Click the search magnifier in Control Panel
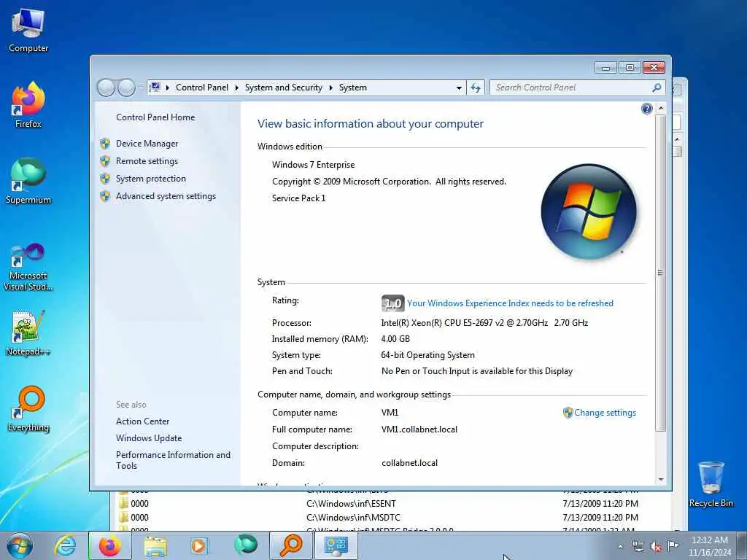This screenshot has width=747, height=560. tap(657, 87)
